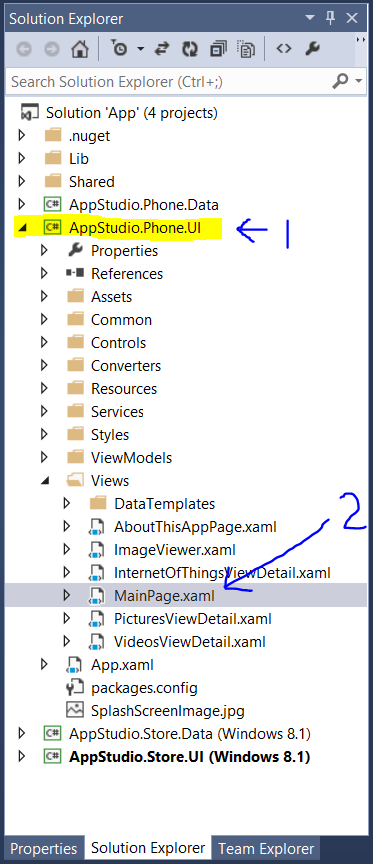Select the Properties wrench node icon
The width and height of the screenshot is (373, 864).
coord(75,251)
